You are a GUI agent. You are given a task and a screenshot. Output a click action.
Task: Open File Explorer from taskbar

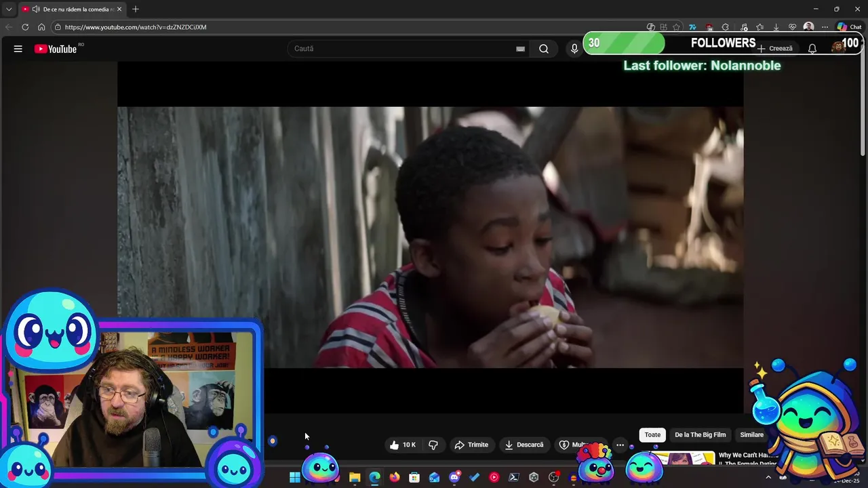pos(355,478)
